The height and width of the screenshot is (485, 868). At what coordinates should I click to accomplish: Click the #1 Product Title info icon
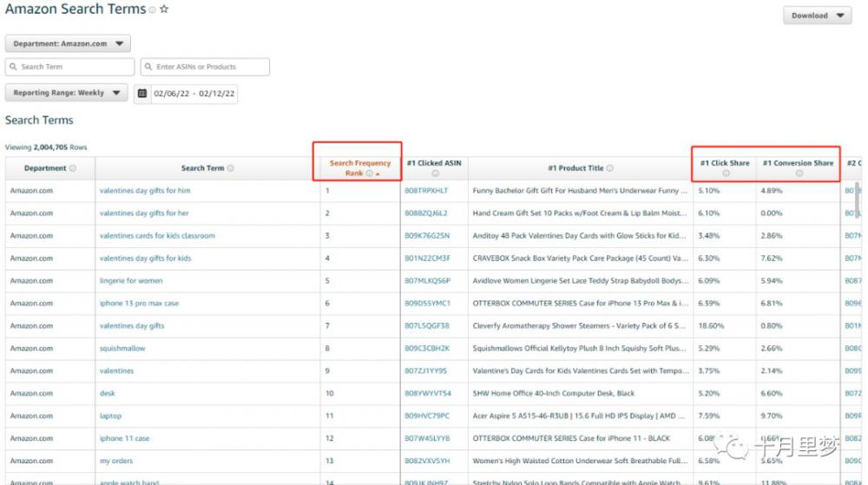(x=610, y=168)
